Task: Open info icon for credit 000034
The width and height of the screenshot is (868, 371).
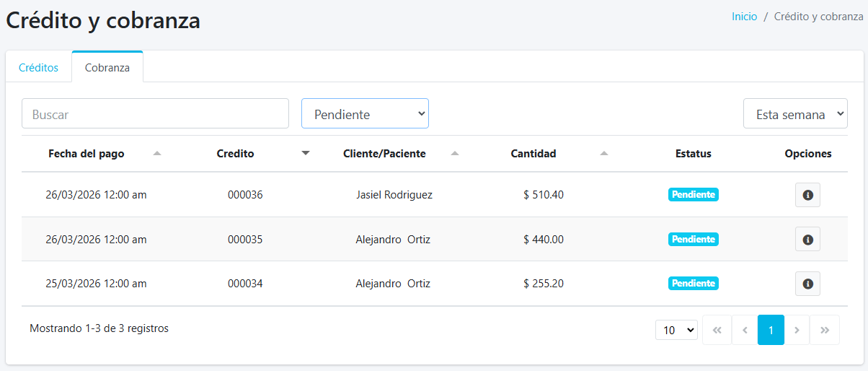Action: pos(807,284)
